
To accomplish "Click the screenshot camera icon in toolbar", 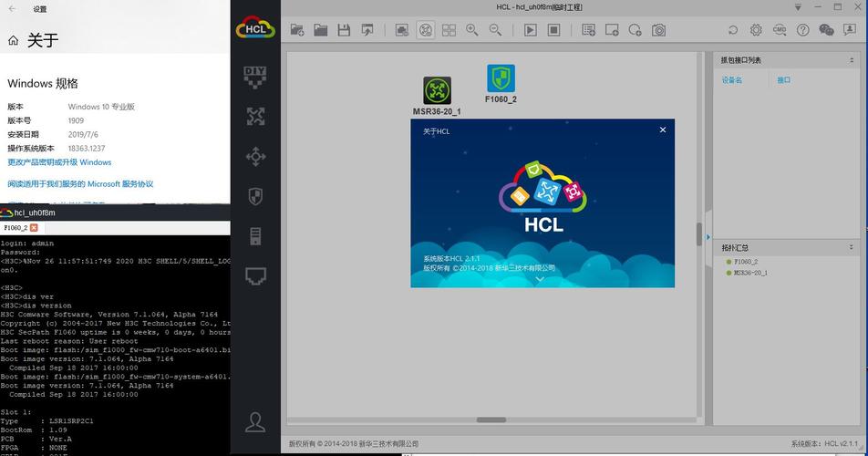I will [658, 30].
